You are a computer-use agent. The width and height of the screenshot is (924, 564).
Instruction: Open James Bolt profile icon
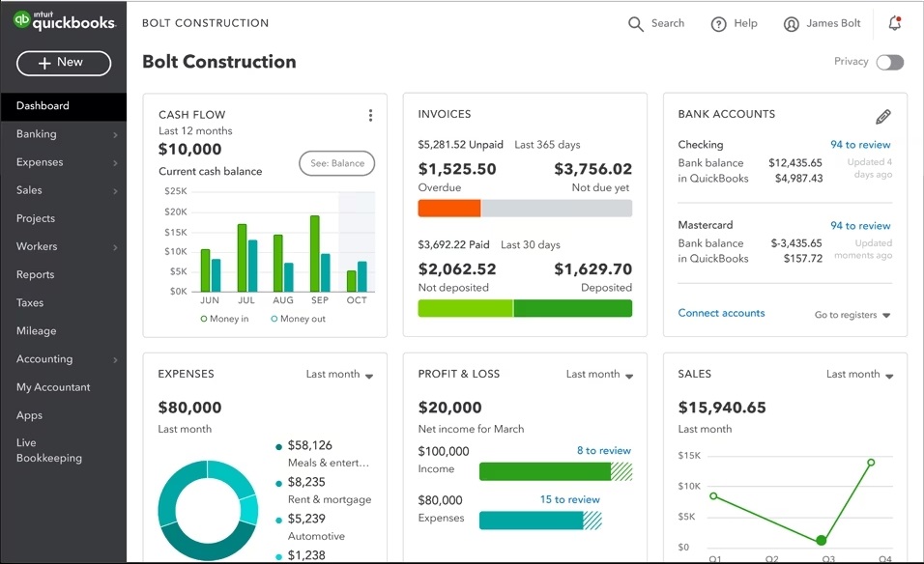tap(792, 24)
